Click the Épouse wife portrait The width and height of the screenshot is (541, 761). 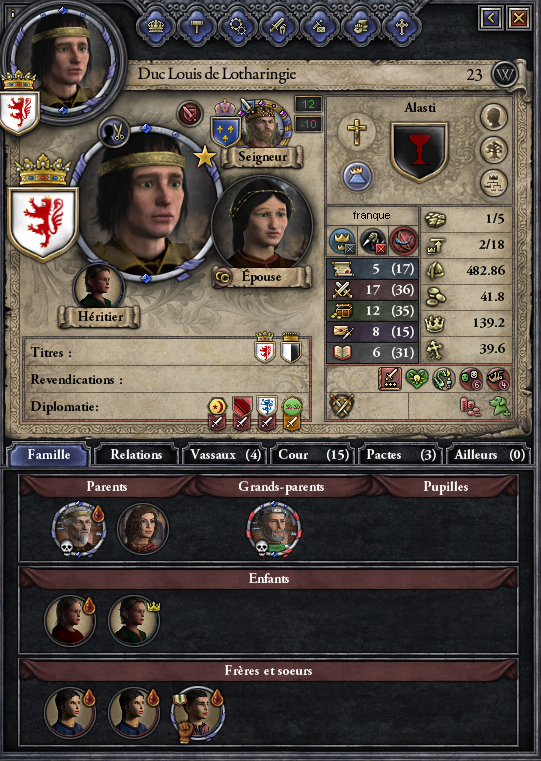262,223
